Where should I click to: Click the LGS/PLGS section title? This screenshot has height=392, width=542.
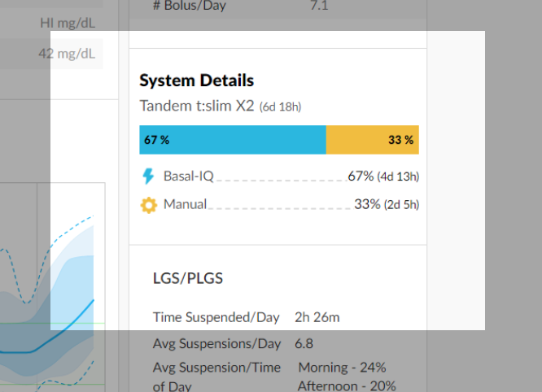point(188,278)
